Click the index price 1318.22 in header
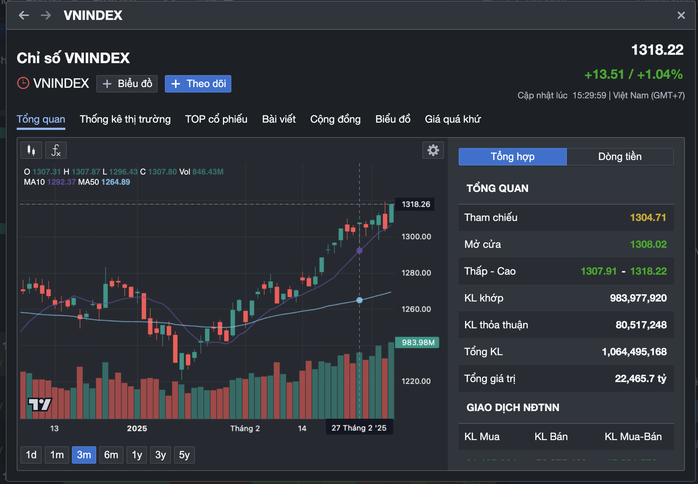698x484 pixels. 657,50
